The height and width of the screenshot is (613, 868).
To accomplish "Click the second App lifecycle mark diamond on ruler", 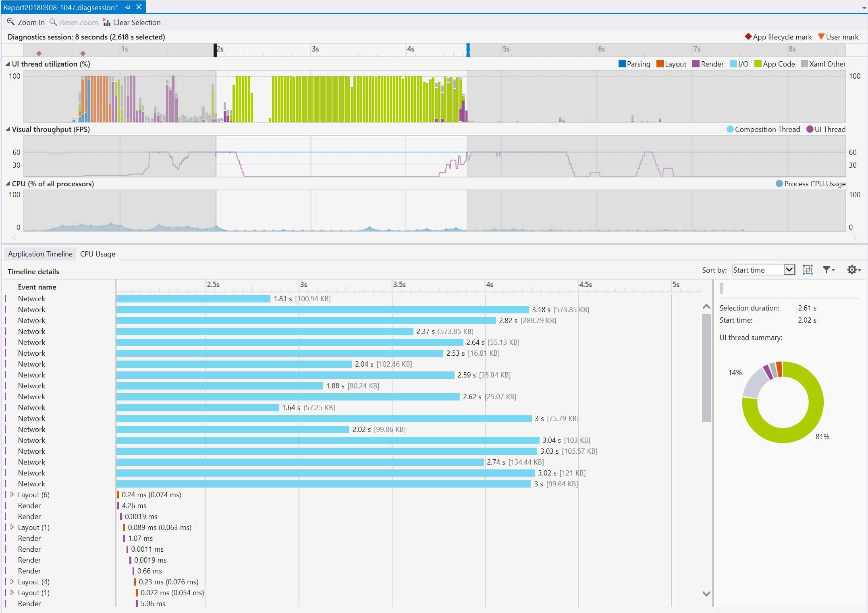I will coord(83,53).
